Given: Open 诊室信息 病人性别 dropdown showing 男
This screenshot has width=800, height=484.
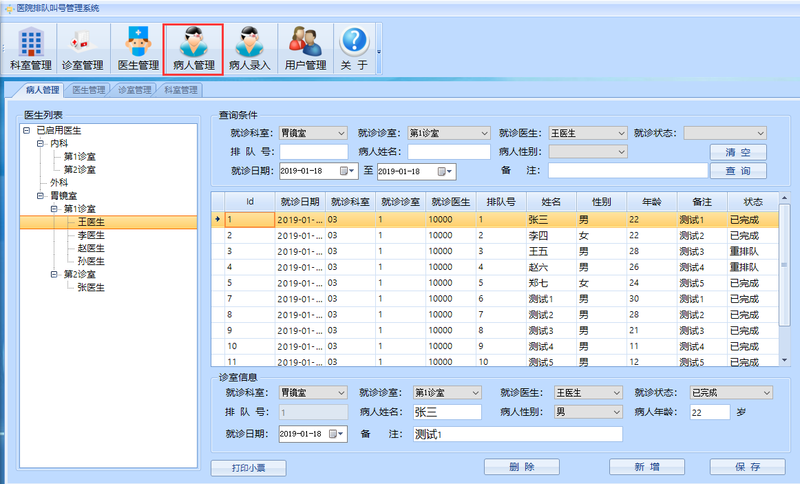Looking at the screenshot, I should pos(616,412).
